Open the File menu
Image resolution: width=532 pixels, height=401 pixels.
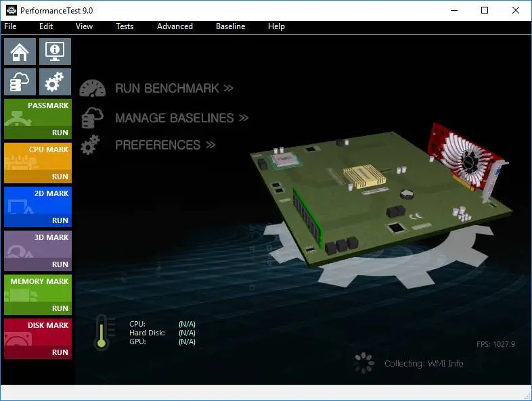click(10, 26)
